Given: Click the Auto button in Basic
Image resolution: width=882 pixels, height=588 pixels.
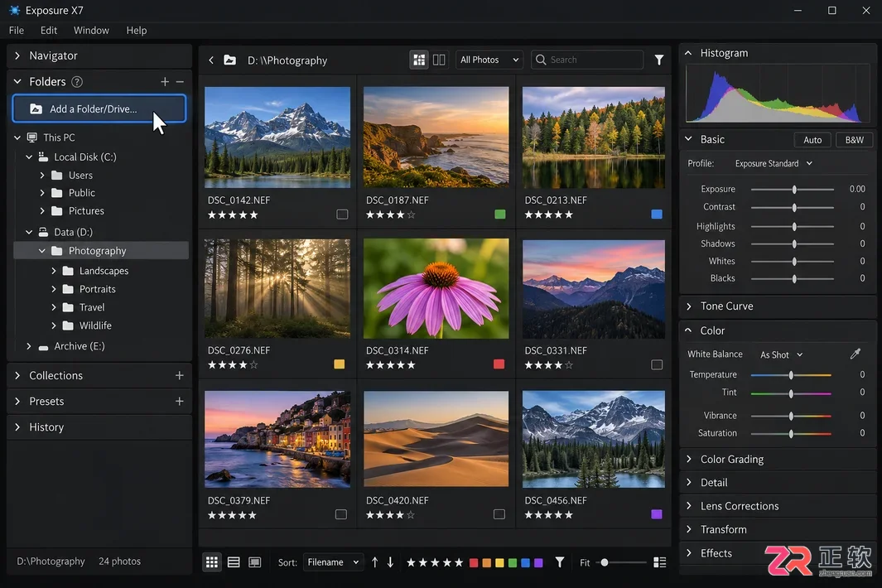Looking at the screenshot, I should point(812,139).
